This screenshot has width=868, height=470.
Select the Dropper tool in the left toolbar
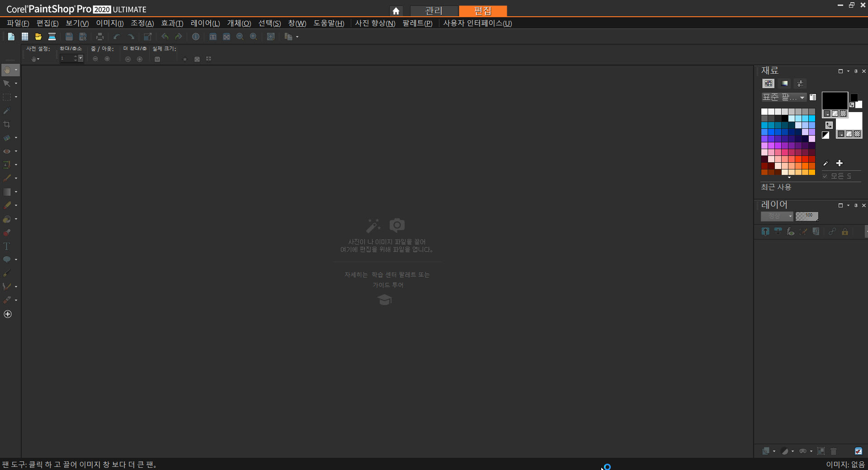click(7, 111)
